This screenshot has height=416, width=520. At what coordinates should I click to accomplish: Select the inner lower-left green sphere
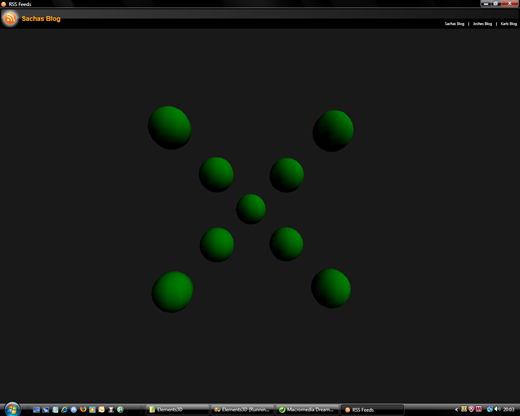tap(217, 245)
